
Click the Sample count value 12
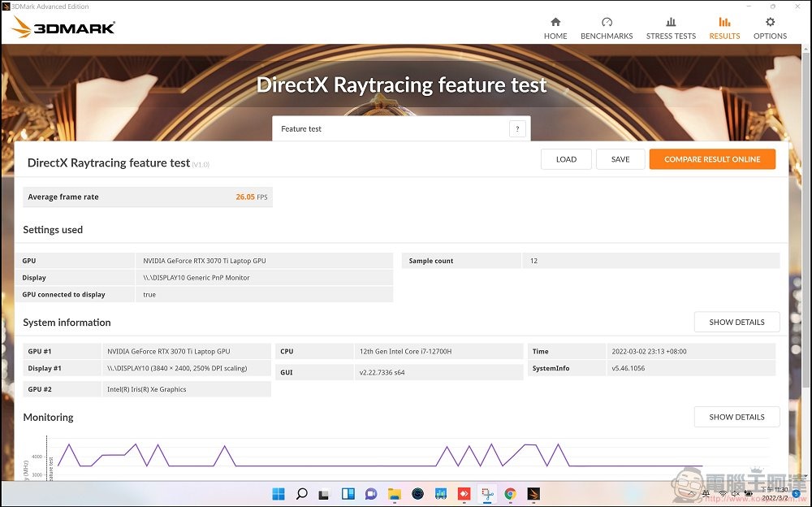534,261
